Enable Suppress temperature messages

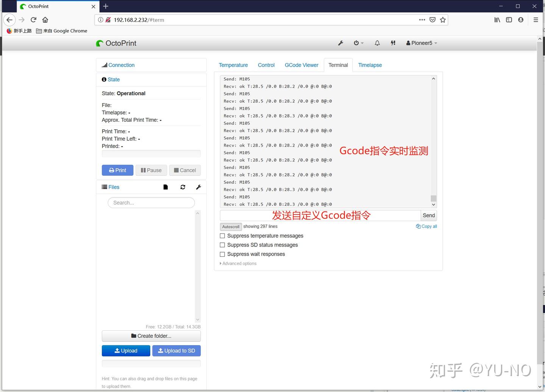click(x=222, y=236)
